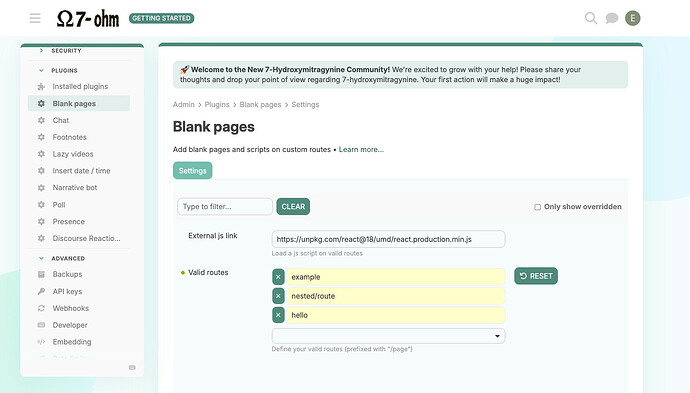690x393 pixels.
Task: Click the 'hello' route text
Action: [x=300, y=315]
